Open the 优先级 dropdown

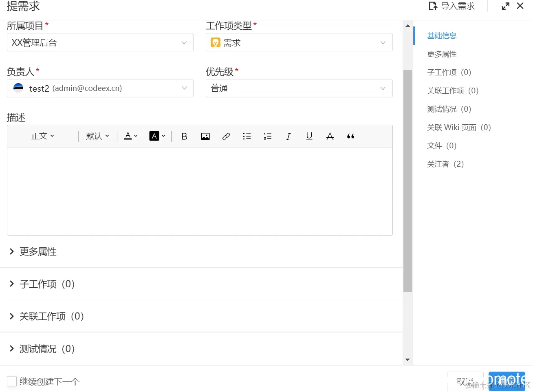(299, 88)
